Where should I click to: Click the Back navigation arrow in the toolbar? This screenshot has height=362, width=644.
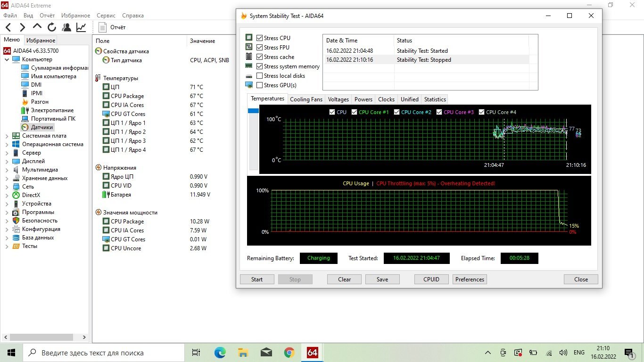[x=8, y=27]
